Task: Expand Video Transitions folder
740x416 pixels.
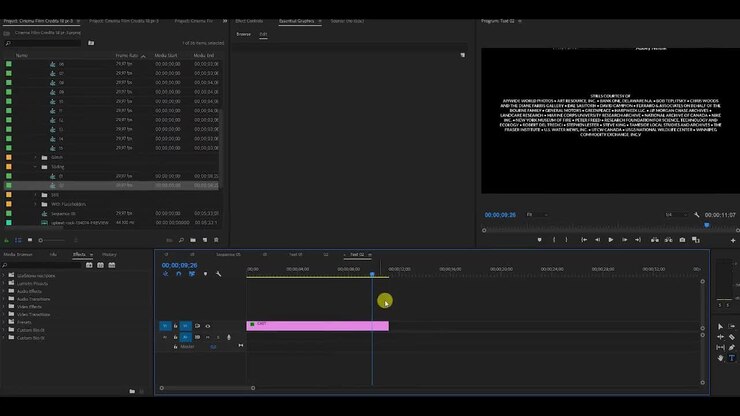Action: pos(4,314)
